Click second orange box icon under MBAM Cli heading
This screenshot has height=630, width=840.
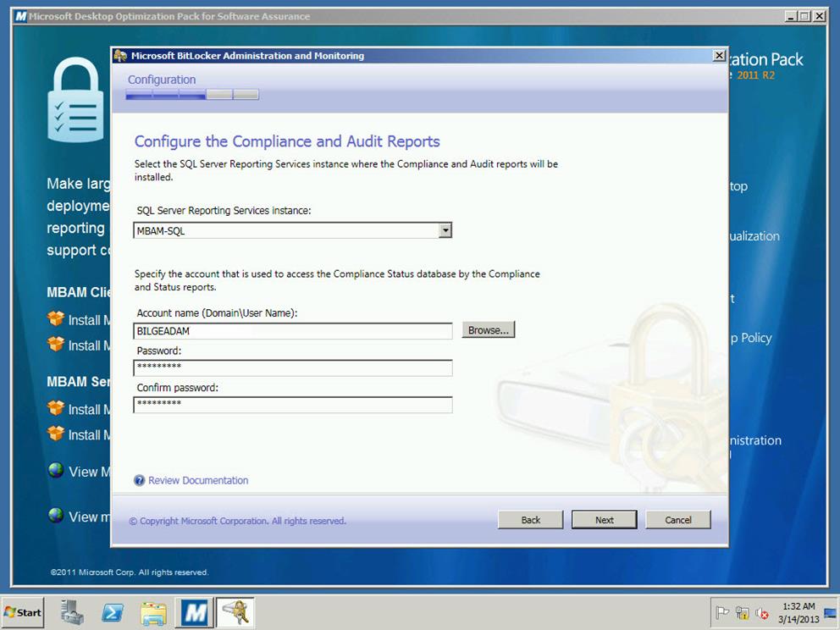56,344
